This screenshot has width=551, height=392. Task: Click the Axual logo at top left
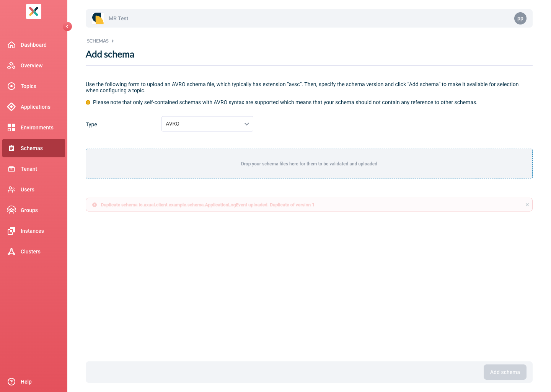[34, 11]
